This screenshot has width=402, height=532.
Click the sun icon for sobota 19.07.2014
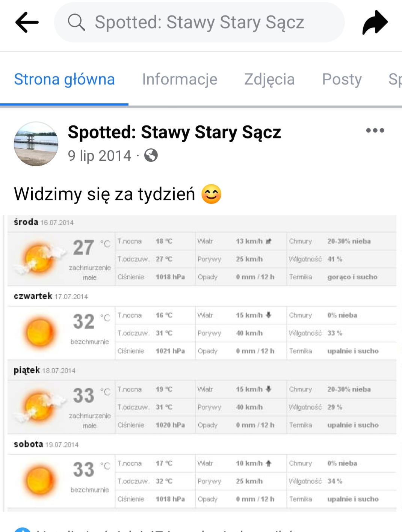(x=39, y=480)
